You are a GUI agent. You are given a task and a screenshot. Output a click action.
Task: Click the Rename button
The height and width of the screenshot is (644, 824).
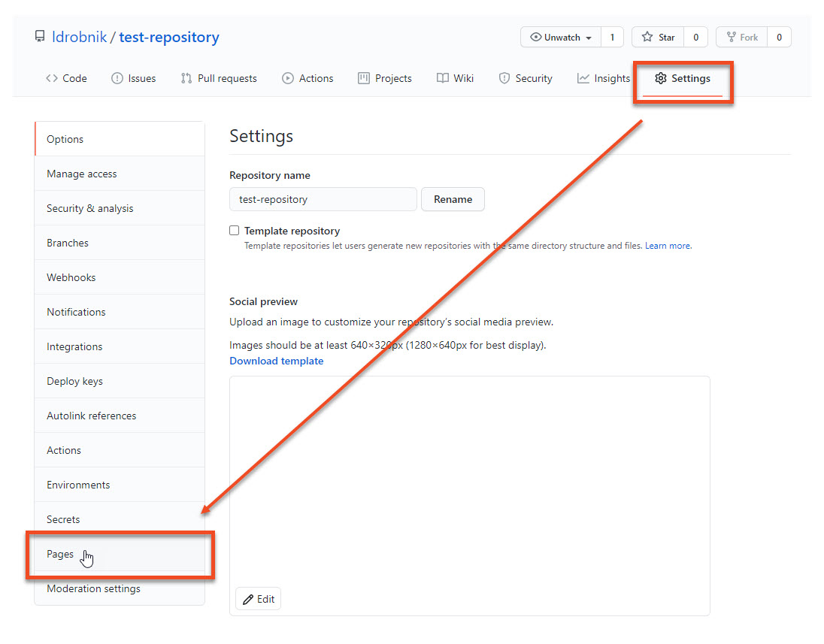[453, 199]
